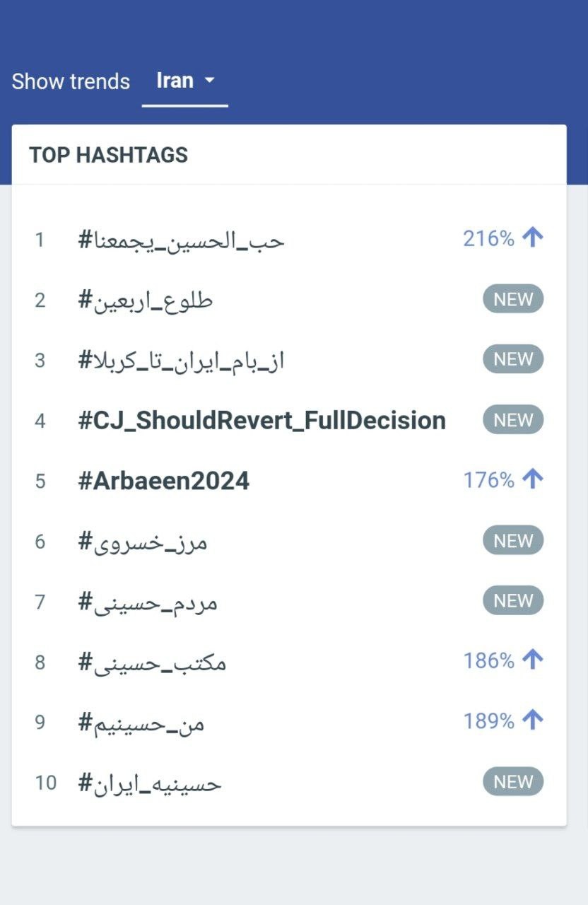Open the number 1 ranked hashtag
The height and width of the screenshot is (905, 588).
coord(181,240)
